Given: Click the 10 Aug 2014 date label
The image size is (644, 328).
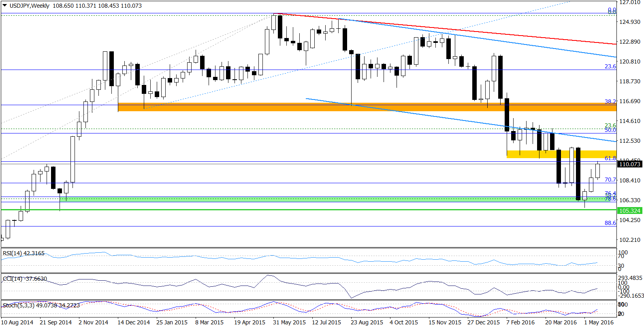Looking at the screenshot, I should (17, 322).
